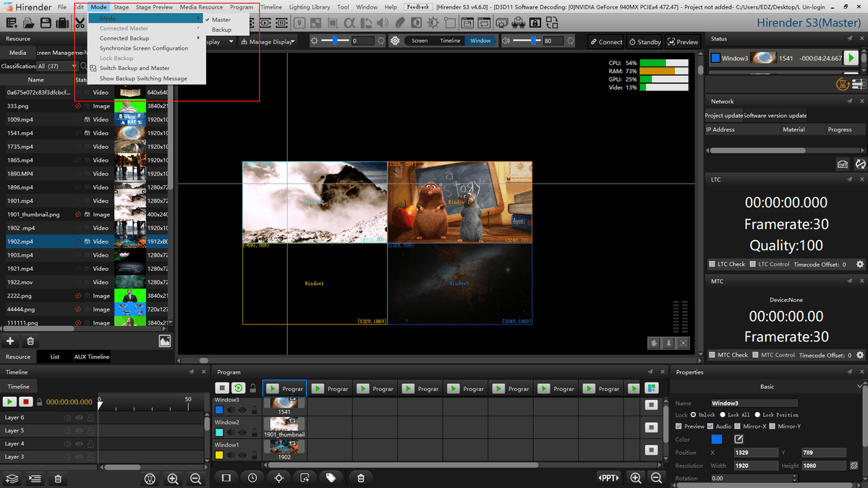Delete layer using Timeline trash icon
The height and width of the screenshot is (488, 868).
[x=58, y=479]
